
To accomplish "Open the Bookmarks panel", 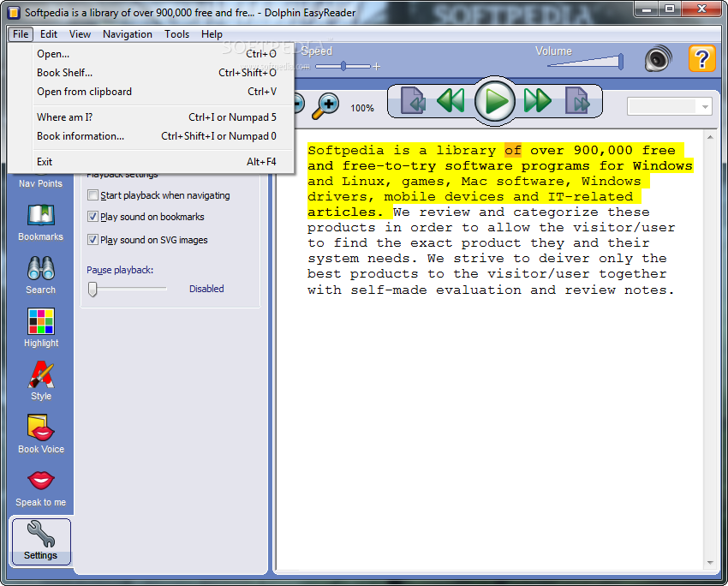I will (x=41, y=223).
